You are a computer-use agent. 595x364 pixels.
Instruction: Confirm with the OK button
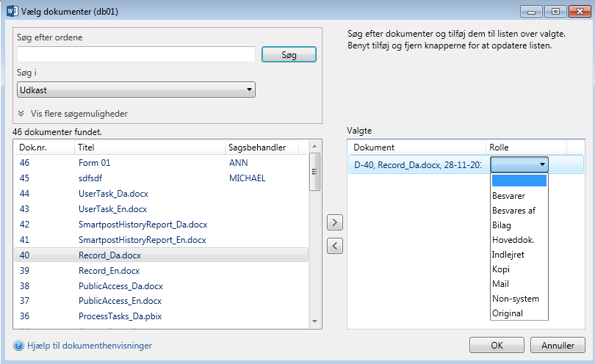tap(497, 345)
